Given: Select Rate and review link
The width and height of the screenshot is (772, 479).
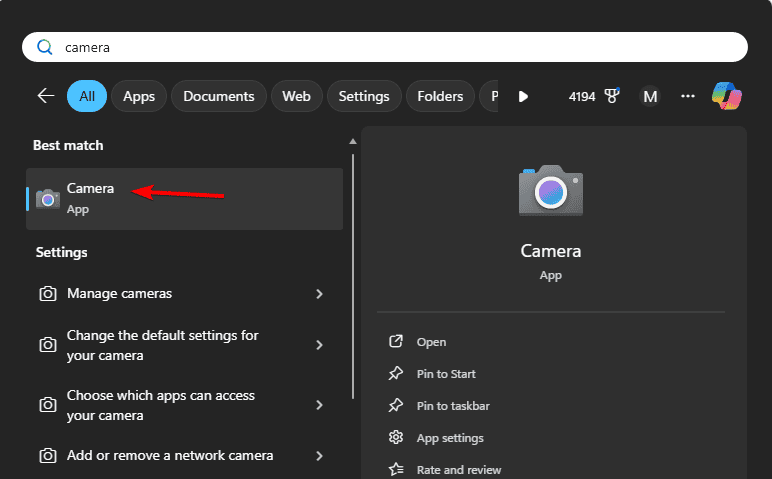Looking at the screenshot, I should point(459,470).
